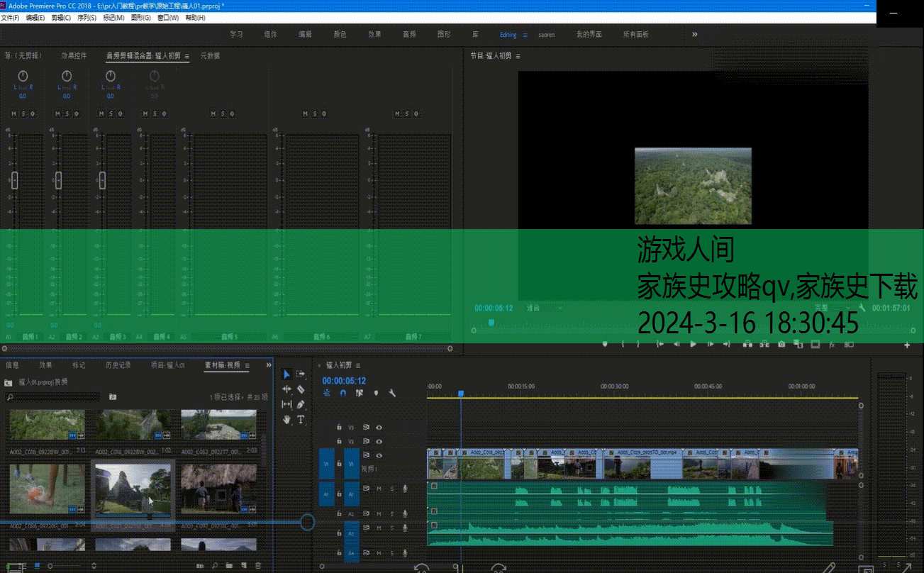The width and height of the screenshot is (924, 573).
Task: Switch to 元数据 tab
Action: tap(210, 55)
